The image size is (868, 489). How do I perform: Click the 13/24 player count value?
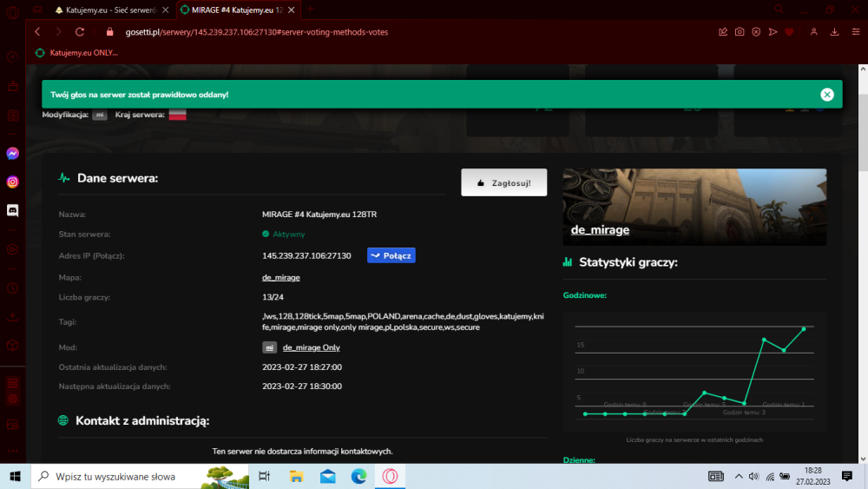pos(273,297)
